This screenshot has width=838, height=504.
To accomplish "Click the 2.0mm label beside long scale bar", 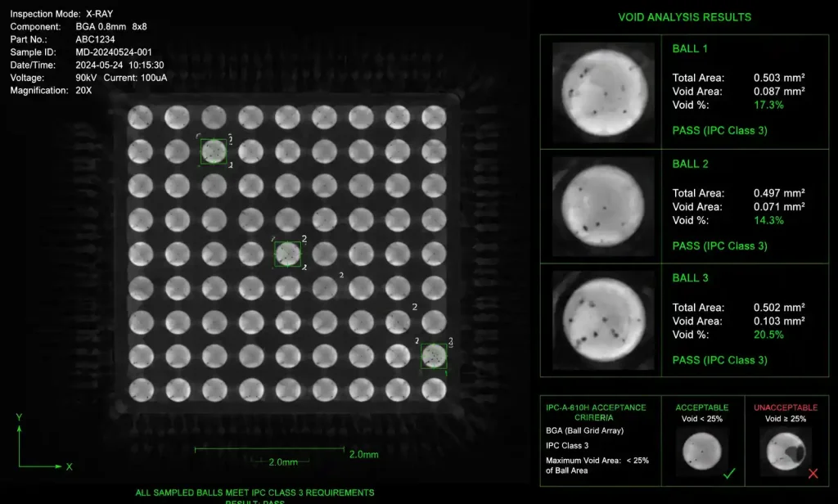I will click(x=364, y=455).
